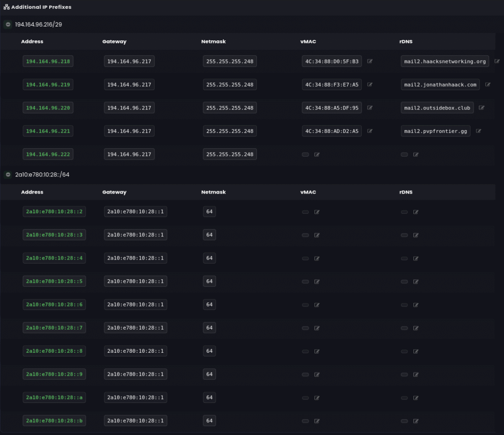
Task: Edit rDNS for mail2.outsidebox.club
Action: (481, 108)
